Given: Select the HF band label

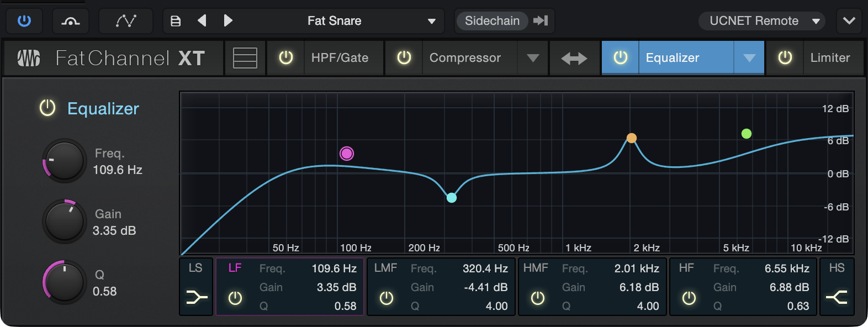Looking at the screenshot, I should tap(686, 268).
